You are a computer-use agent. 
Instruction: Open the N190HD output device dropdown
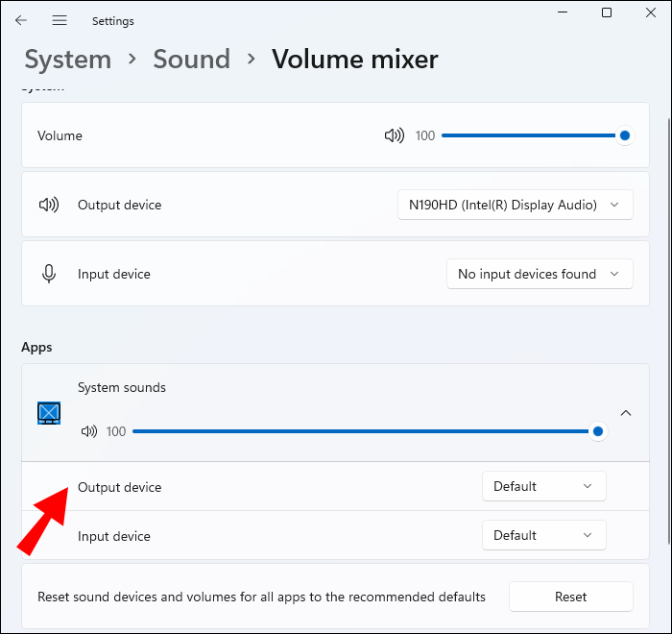click(515, 205)
